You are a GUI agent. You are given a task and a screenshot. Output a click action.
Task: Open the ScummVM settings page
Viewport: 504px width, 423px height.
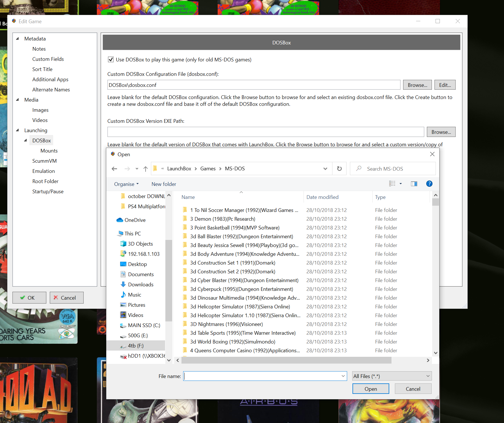point(44,161)
